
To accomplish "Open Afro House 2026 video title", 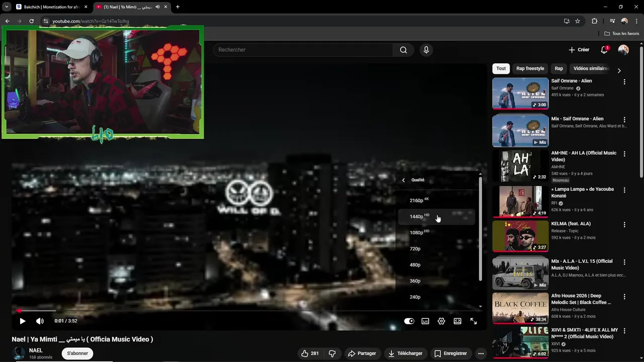I will click(x=581, y=299).
